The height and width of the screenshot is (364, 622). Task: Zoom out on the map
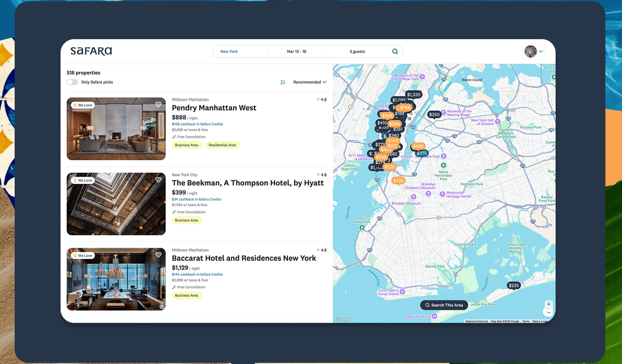click(x=549, y=312)
